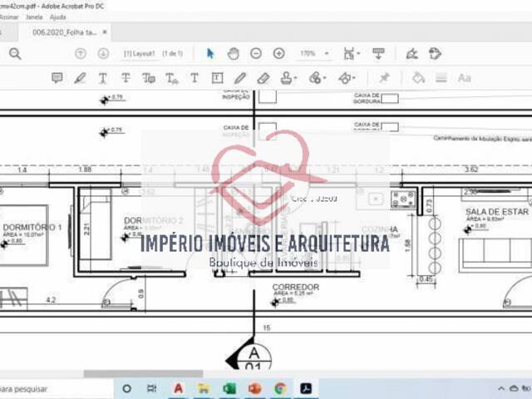Open AutoCAD from the taskbar

(179, 389)
